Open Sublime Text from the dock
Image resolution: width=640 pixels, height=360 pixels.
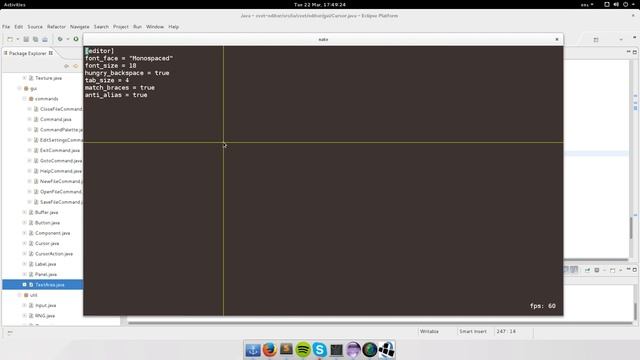[286, 350]
